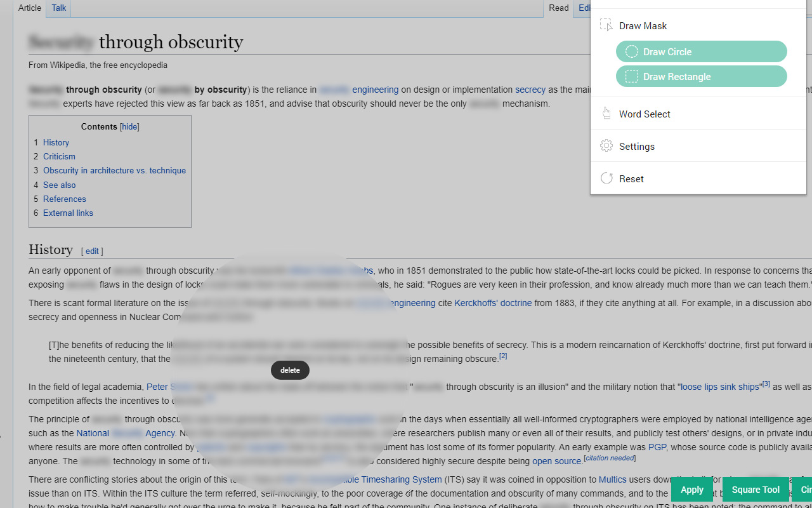Jump to References in Contents

64,199
